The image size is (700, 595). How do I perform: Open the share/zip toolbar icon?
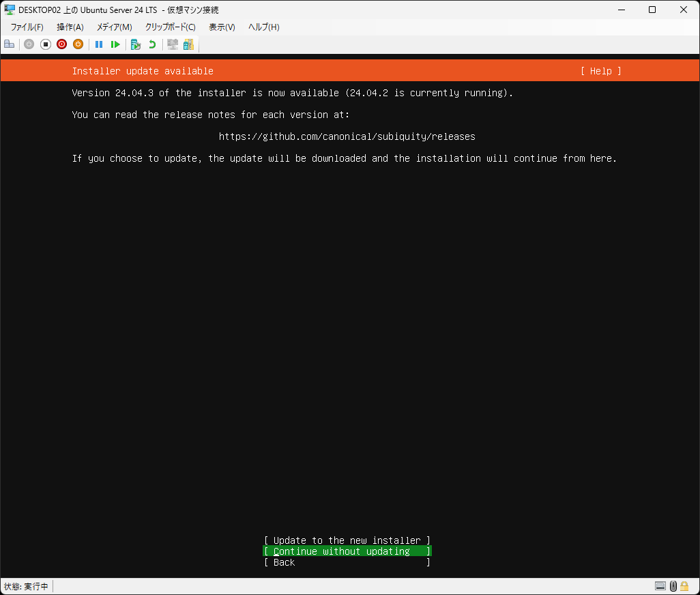[189, 44]
